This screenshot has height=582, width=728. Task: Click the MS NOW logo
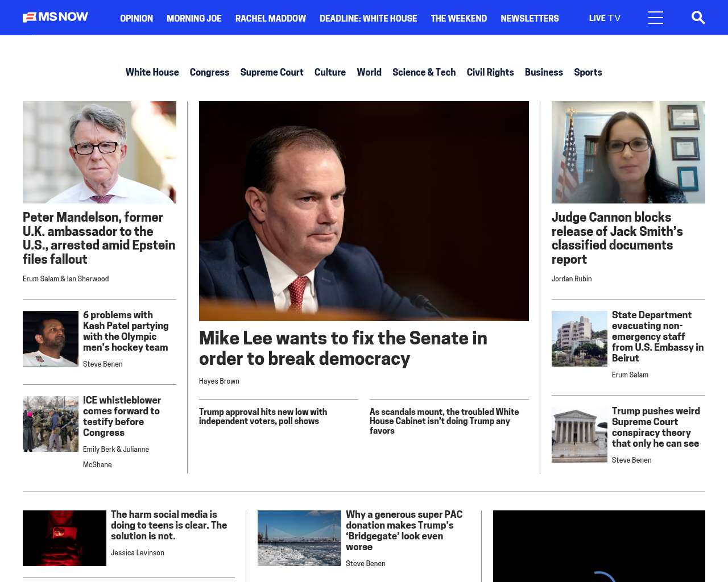[55, 17]
